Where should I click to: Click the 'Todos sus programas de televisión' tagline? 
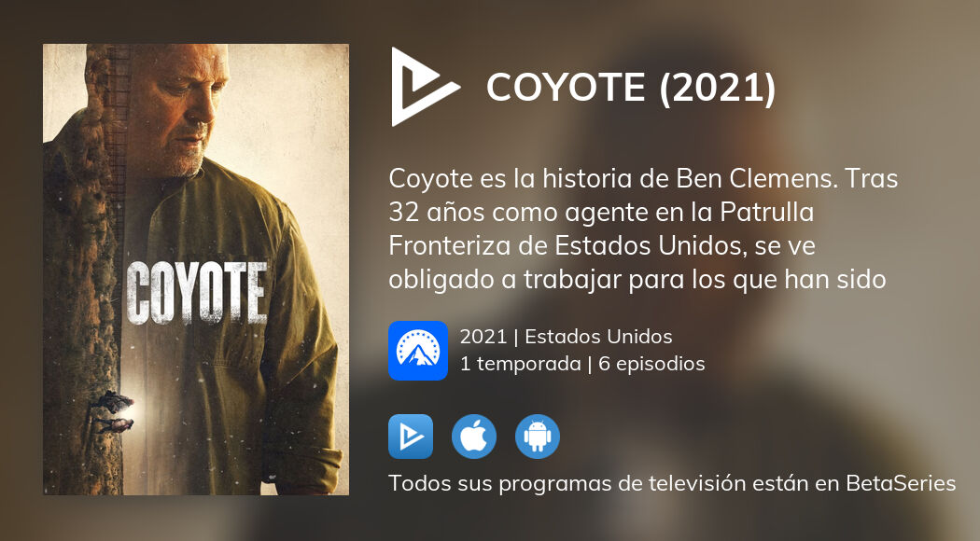672,483
